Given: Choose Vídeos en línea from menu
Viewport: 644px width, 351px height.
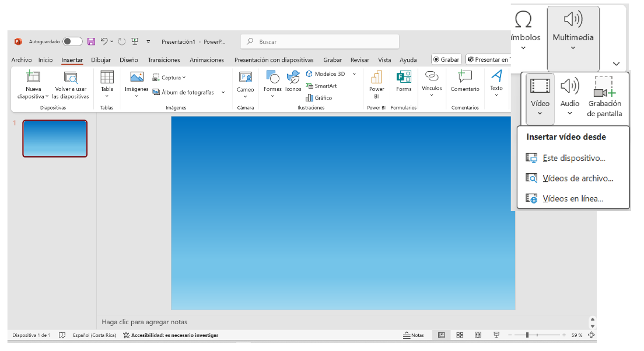Looking at the screenshot, I should (x=572, y=198).
